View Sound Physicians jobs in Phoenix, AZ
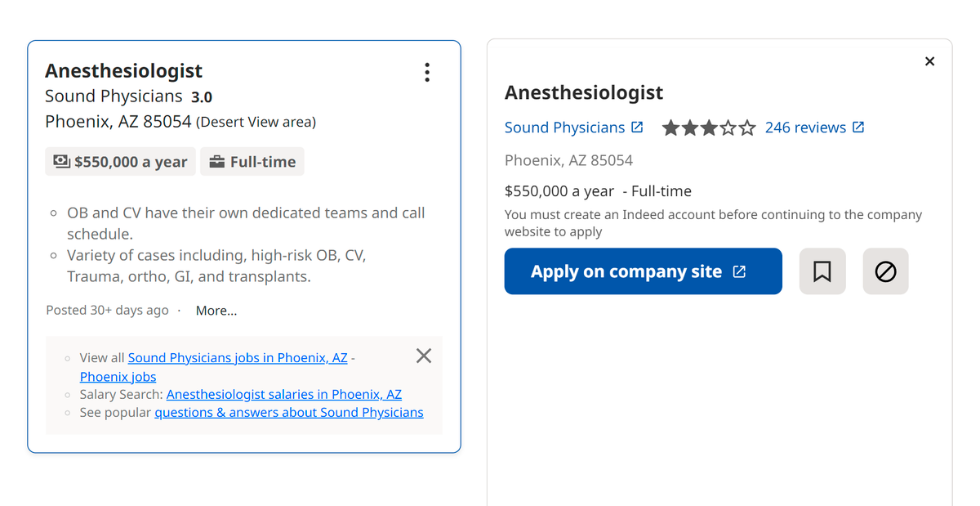The height and width of the screenshot is (506, 980). pyautogui.click(x=238, y=358)
